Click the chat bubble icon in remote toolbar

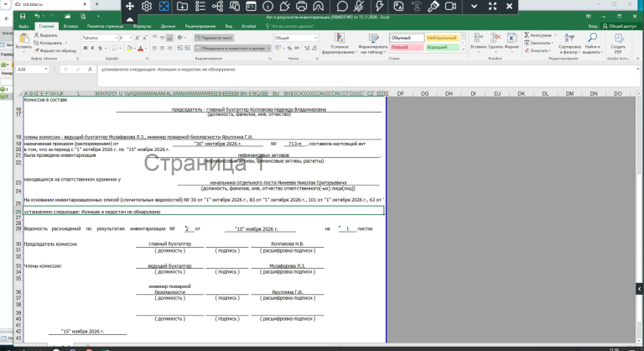(342, 6)
